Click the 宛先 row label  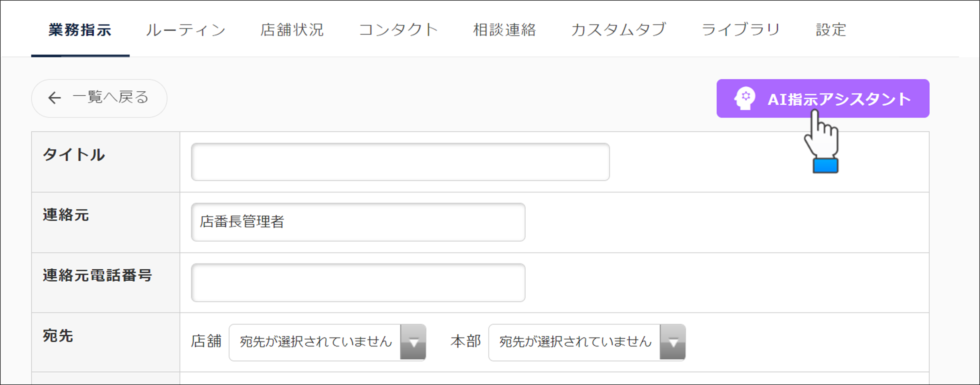[58, 336]
